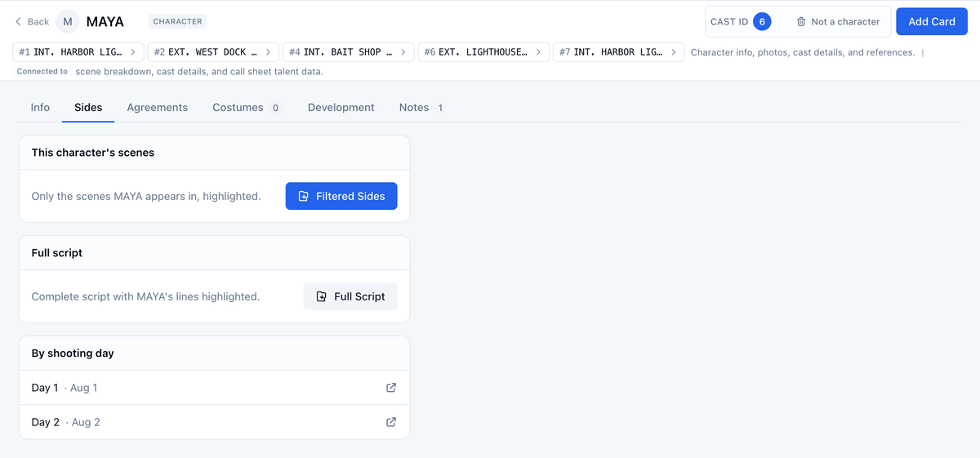The height and width of the screenshot is (458, 980).
Task: Select the Sides tab
Action: pyautogui.click(x=88, y=108)
